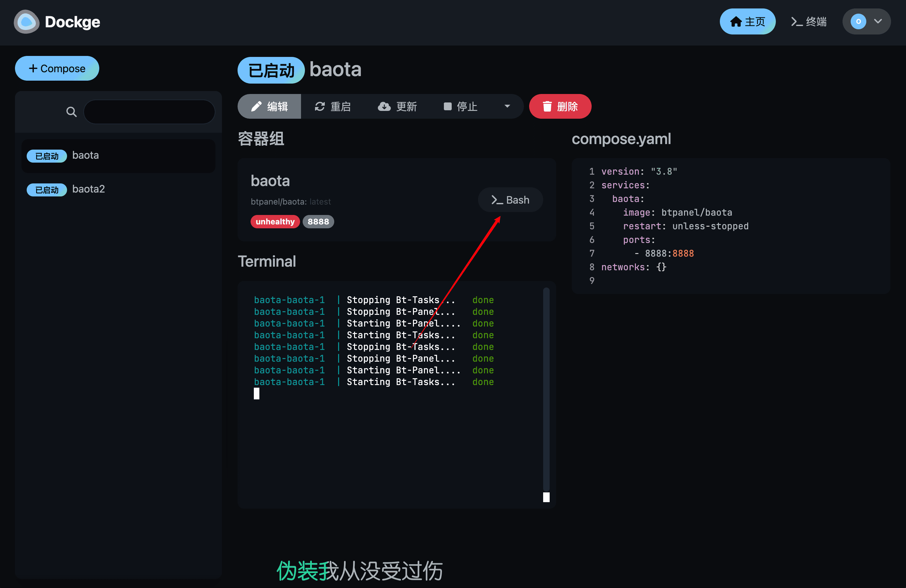Click btpanel/baota: latest image label

(x=291, y=202)
